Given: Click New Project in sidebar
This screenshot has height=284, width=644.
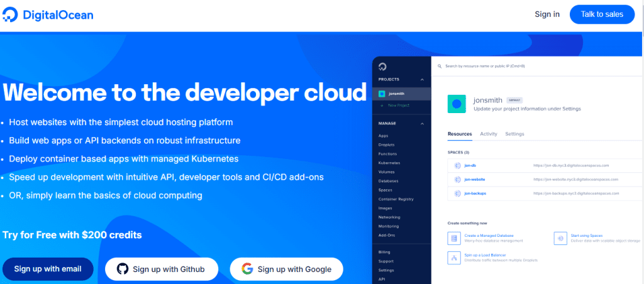Looking at the screenshot, I should 398,106.
